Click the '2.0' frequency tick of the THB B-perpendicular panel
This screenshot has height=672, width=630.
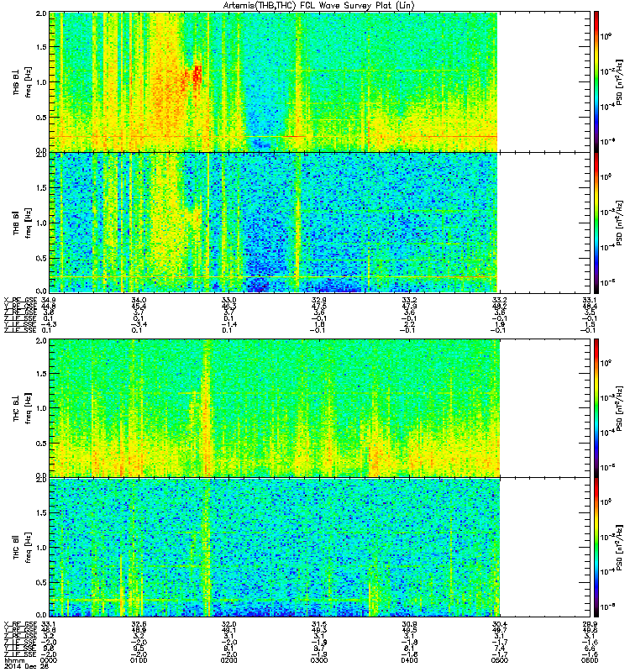[x=41, y=13]
